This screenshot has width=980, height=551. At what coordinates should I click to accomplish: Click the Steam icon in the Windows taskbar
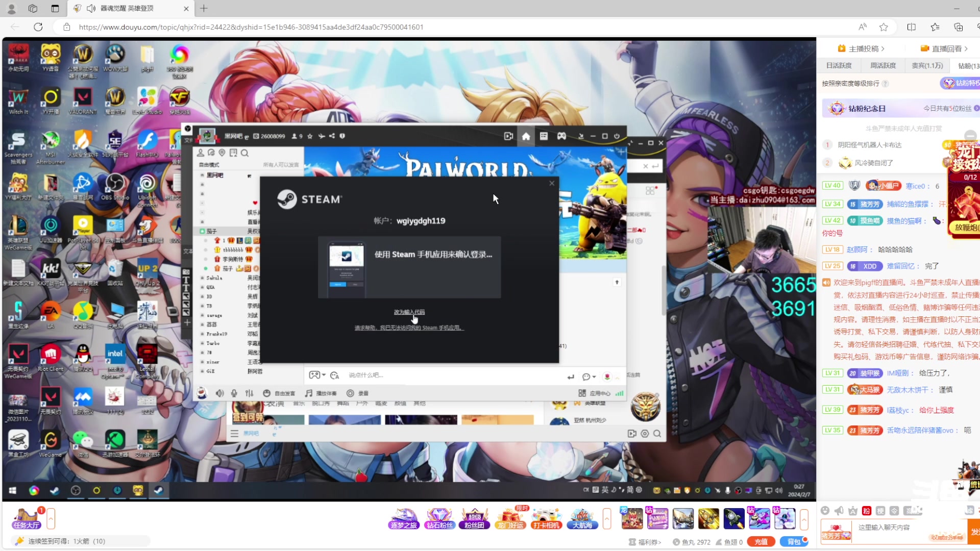tap(159, 491)
